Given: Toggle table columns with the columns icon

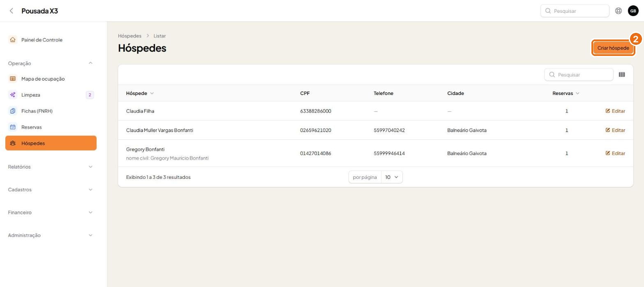Looking at the screenshot, I should point(622,75).
